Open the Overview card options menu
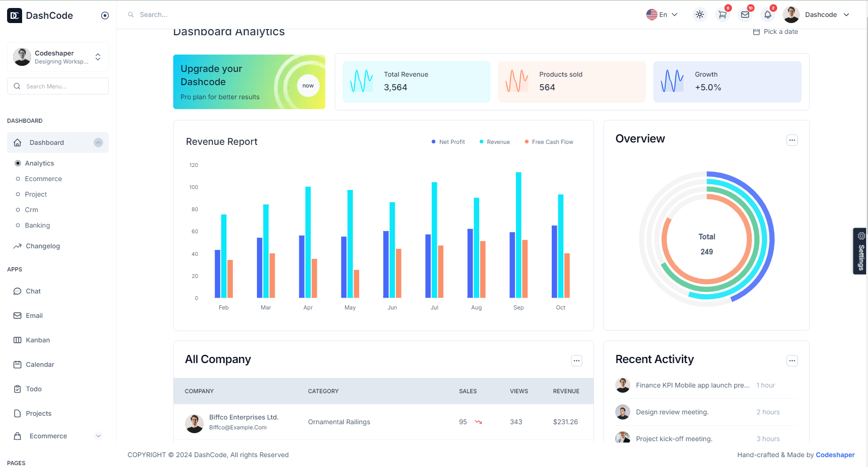The width and height of the screenshot is (868, 467). coord(792,140)
